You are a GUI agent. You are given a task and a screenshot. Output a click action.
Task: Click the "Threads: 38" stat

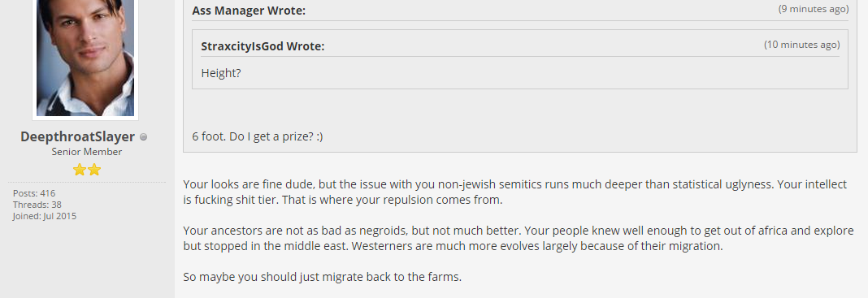pos(37,205)
